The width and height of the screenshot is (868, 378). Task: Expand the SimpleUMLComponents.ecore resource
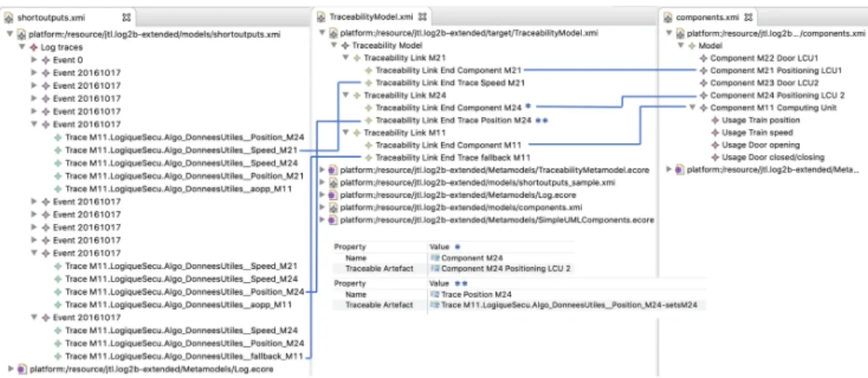pos(323,220)
